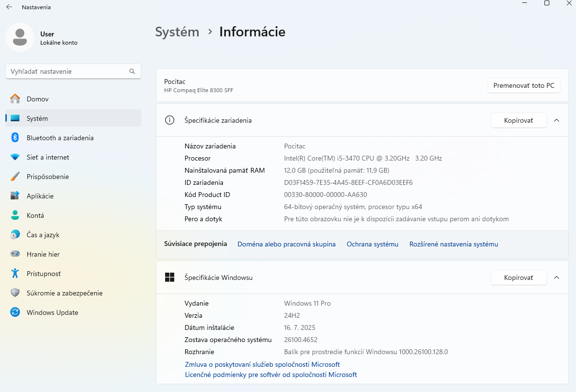
Task: Click the Súkromie a zabezpečenie shield icon
Action: 15,293
